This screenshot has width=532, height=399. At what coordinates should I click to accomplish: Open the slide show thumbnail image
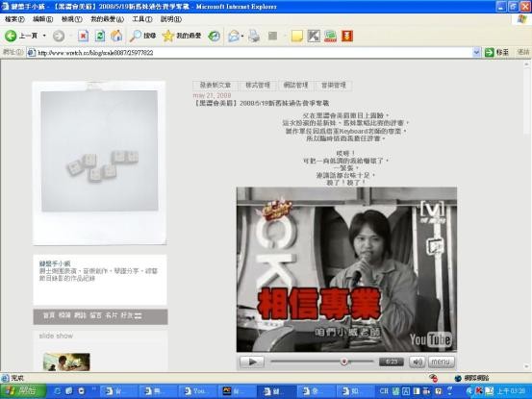click(x=66, y=362)
